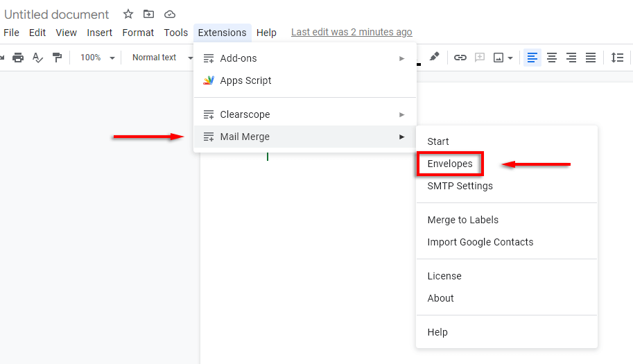Click the add comment icon

480,58
